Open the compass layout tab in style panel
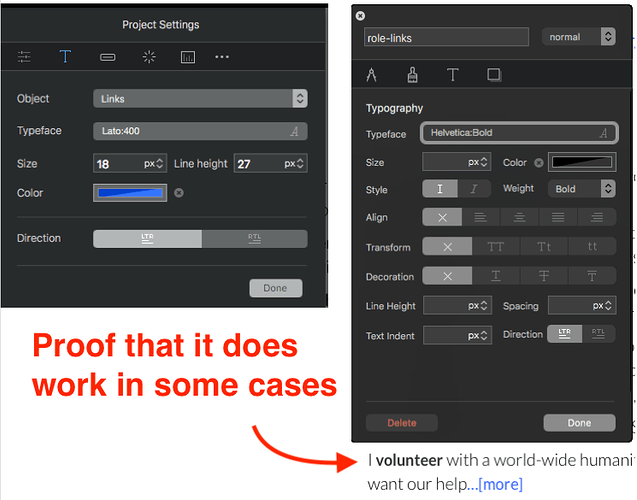 pos(372,75)
